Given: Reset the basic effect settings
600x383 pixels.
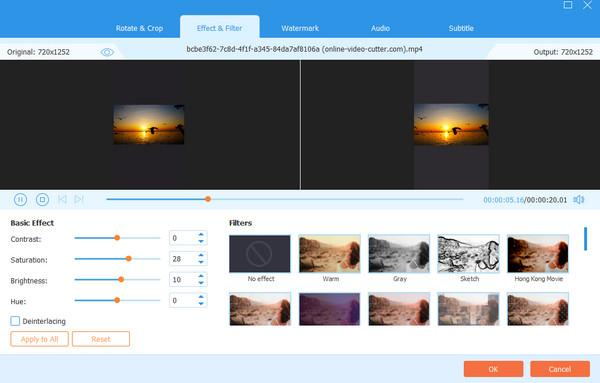Looking at the screenshot, I should [x=101, y=339].
